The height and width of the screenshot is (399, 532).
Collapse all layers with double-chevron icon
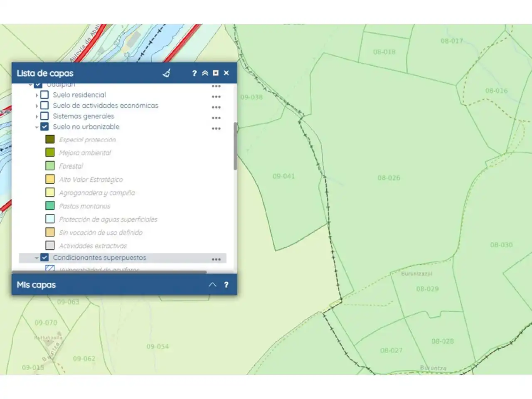[x=205, y=73]
